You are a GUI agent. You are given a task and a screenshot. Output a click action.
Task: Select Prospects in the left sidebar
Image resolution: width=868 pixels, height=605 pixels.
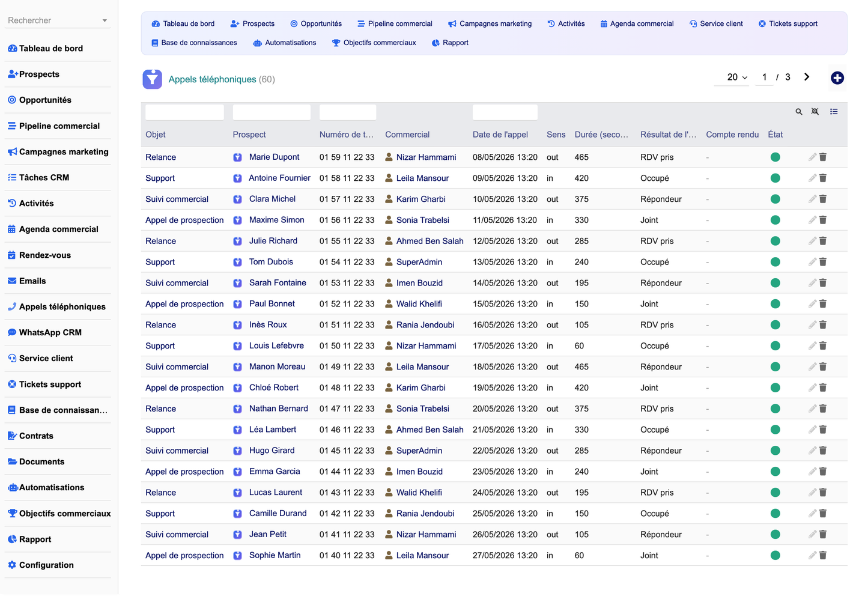39,74
